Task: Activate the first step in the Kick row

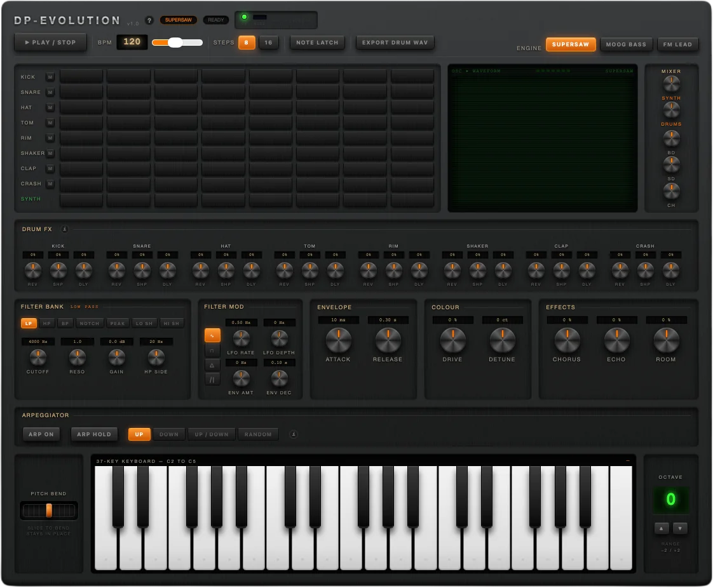Action: (x=81, y=76)
